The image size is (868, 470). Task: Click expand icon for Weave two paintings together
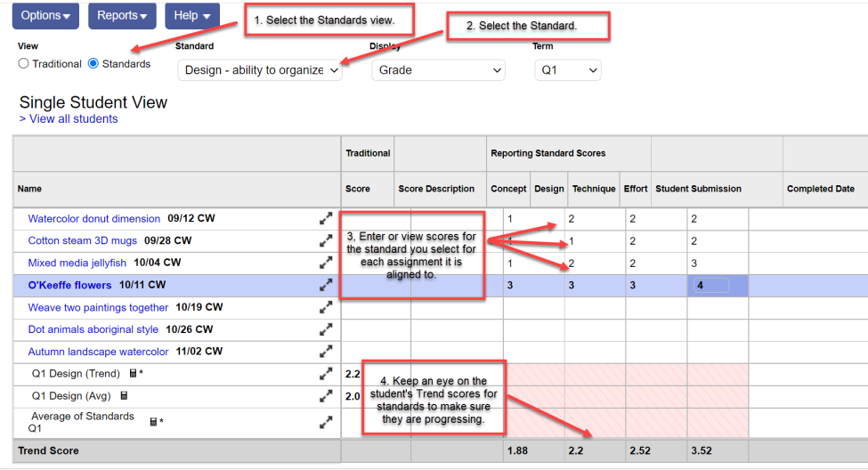[327, 307]
